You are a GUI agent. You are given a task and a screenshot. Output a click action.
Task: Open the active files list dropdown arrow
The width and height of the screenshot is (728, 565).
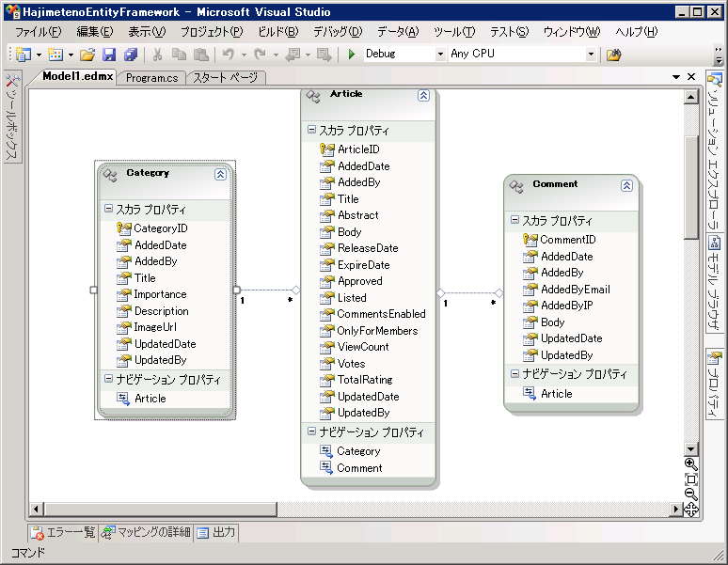(676, 77)
